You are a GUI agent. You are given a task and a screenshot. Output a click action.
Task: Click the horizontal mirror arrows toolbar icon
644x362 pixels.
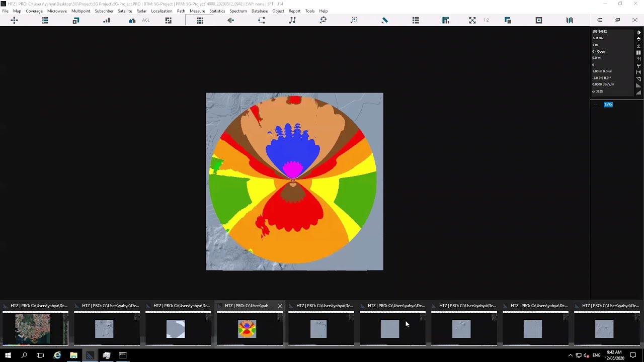[230, 20]
